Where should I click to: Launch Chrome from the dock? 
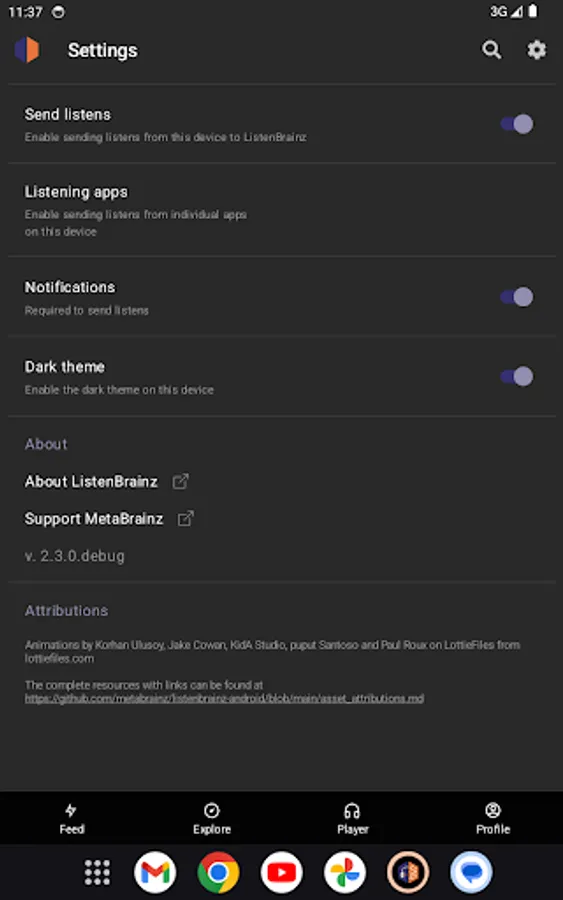[x=218, y=872]
